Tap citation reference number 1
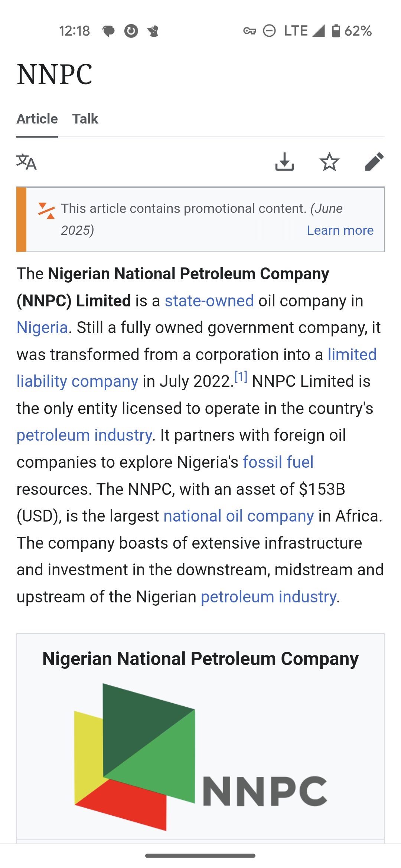 tap(241, 377)
